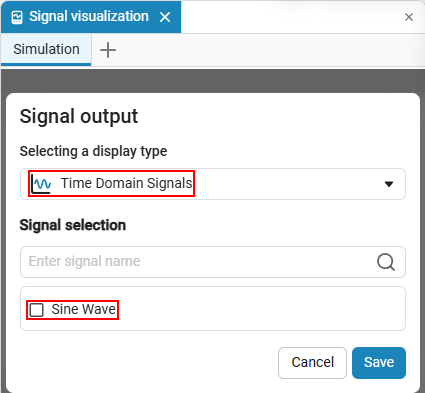The width and height of the screenshot is (425, 393).
Task: Select the Sine Wave signal label
Action: [x=83, y=309]
